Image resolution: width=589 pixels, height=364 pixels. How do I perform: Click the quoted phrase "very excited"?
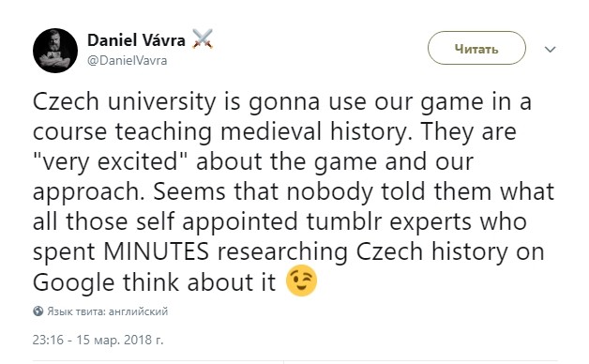tap(110, 162)
